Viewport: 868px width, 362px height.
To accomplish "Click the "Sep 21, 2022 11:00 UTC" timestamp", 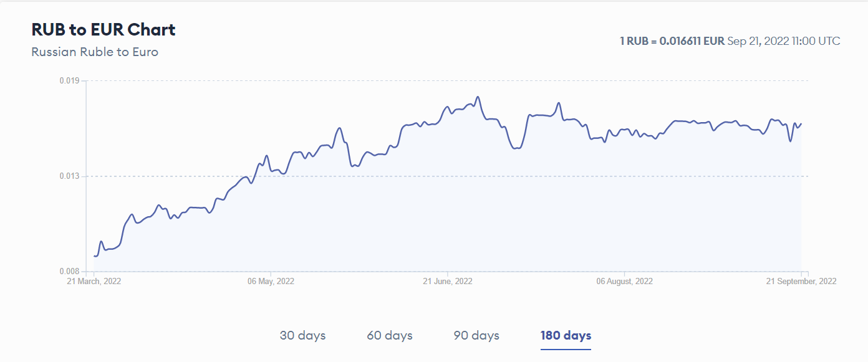I will 784,41.
